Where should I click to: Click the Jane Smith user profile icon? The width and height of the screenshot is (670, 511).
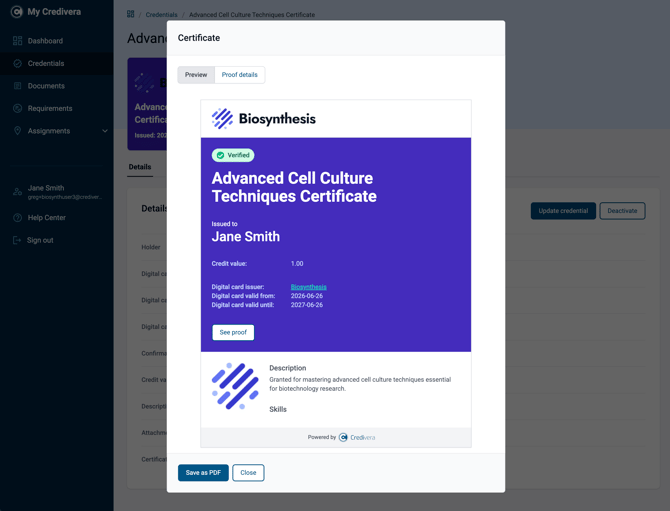click(x=18, y=192)
